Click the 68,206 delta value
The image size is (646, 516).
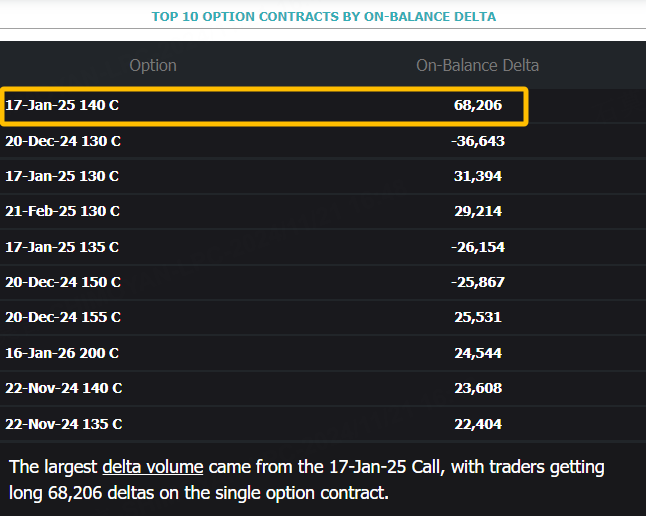[x=477, y=105]
